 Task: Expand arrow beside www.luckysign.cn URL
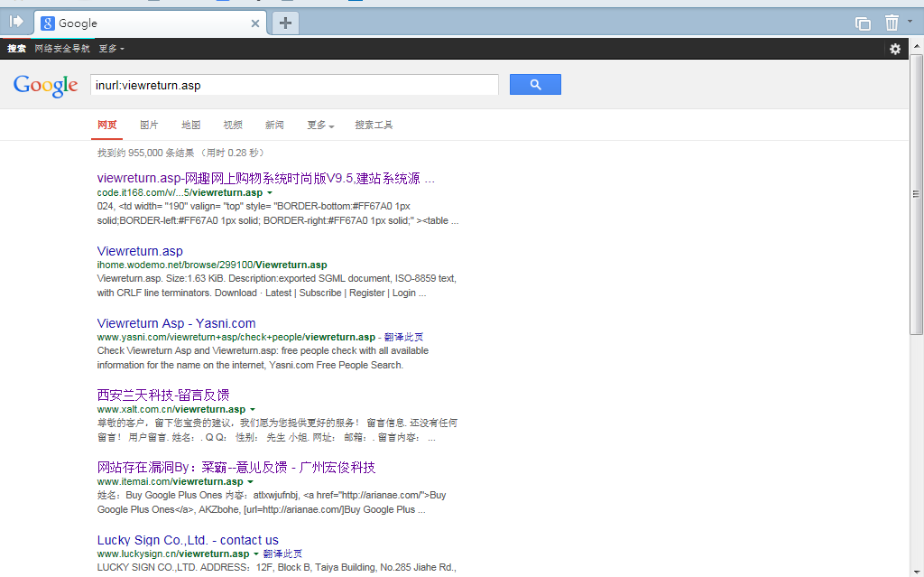coord(256,554)
